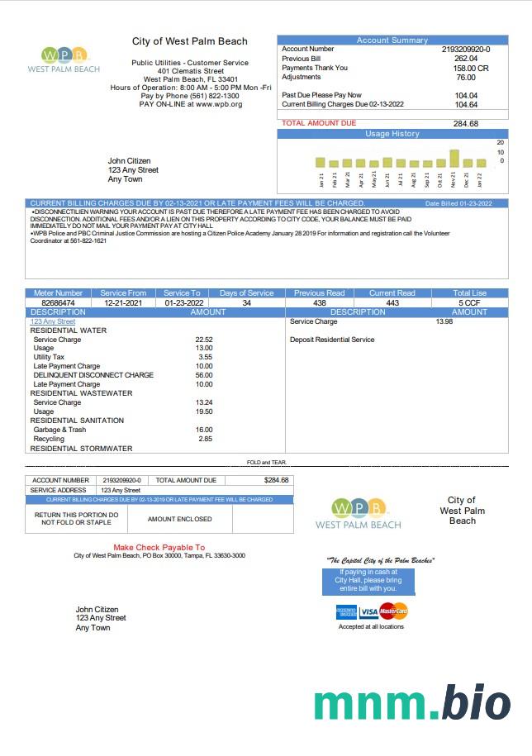Click the red TOTAL AMOUNT DUE label

coord(319,123)
